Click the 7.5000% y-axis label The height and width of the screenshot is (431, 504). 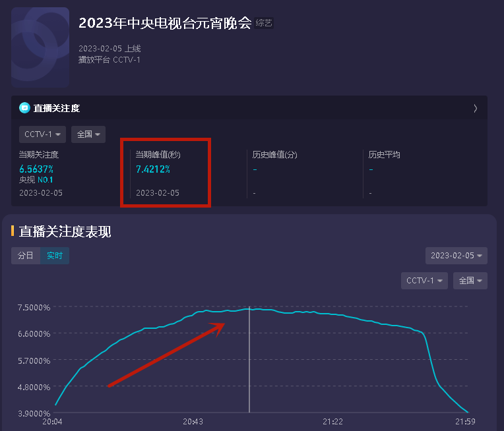(34, 307)
